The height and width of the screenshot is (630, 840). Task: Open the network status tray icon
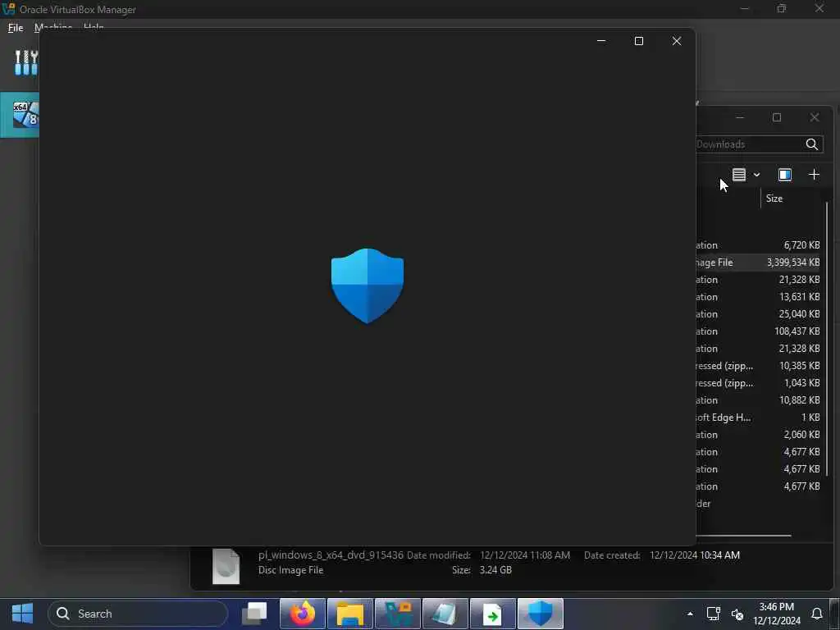click(x=713, y=614)
